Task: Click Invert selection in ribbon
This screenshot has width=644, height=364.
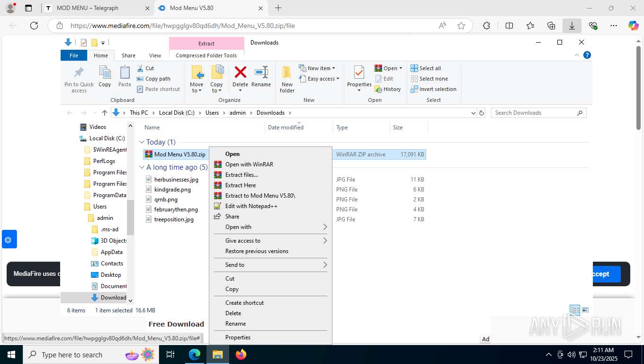Action: point(433,89)
